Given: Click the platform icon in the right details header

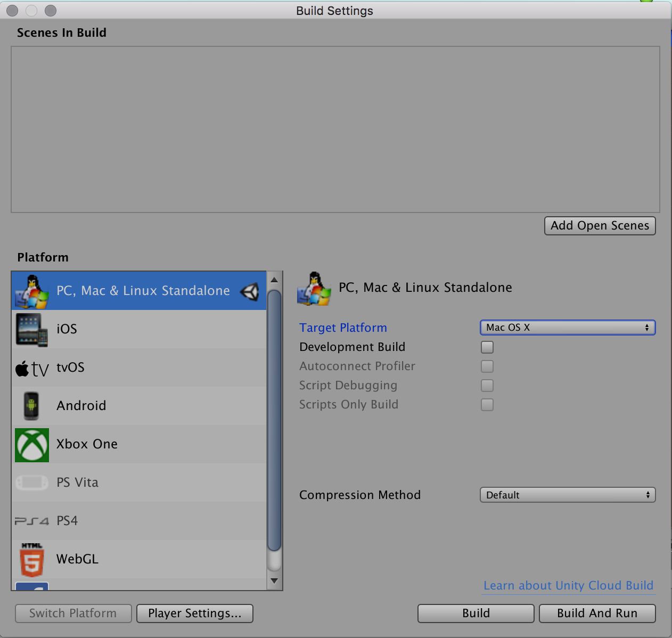Looking at the screenshot, I should pos(314,288).
